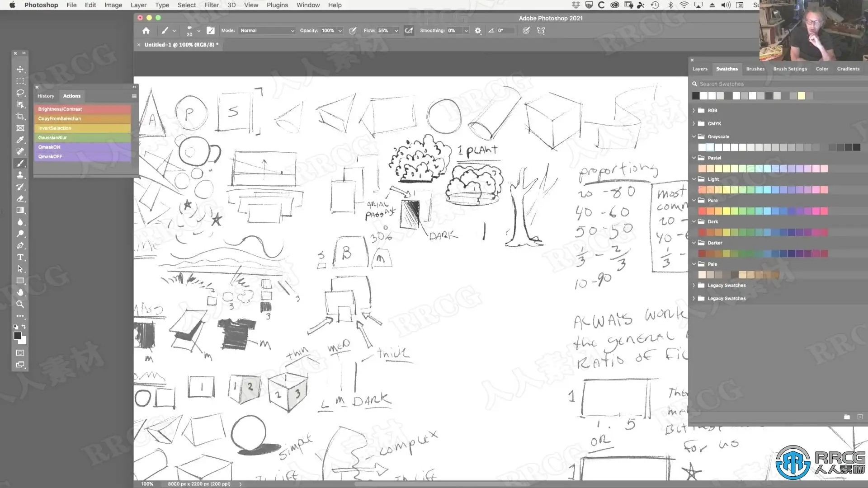Select the Eyedropper tool
The width and height of the screenshot is (868, 488).
[20, 140]
